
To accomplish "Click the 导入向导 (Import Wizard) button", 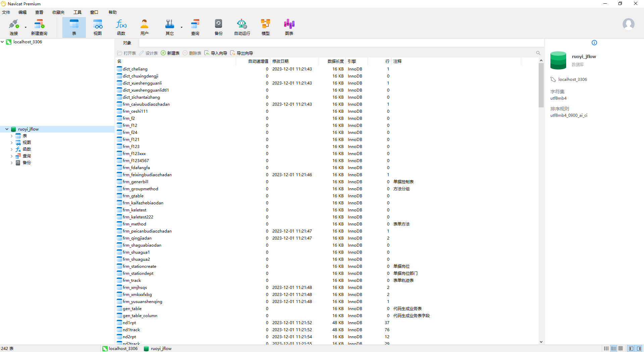I will [x=216, y=53].
